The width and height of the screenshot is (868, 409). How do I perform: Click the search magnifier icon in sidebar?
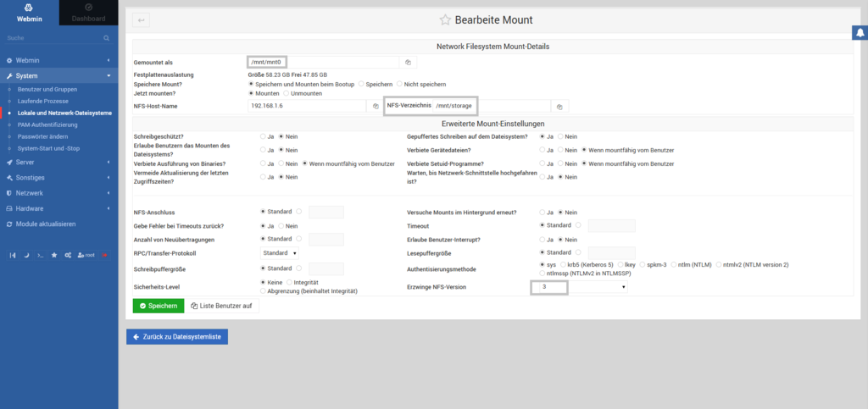pos(106,38)
